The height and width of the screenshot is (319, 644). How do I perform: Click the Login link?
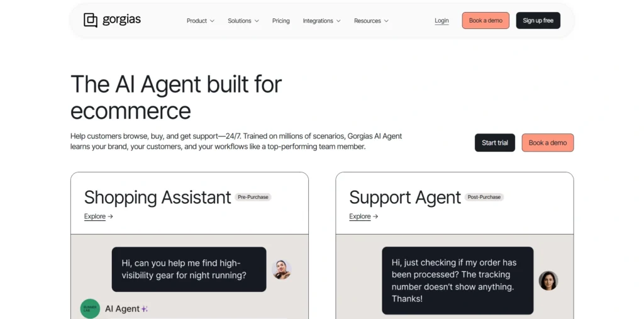[x=441, y=21]
